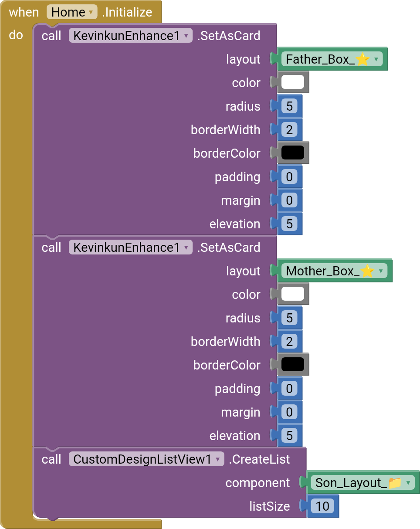Screen dimensions: 420x529
Task: Open CustomDesignListView1 component dropdown
Action: pos(146,459)
